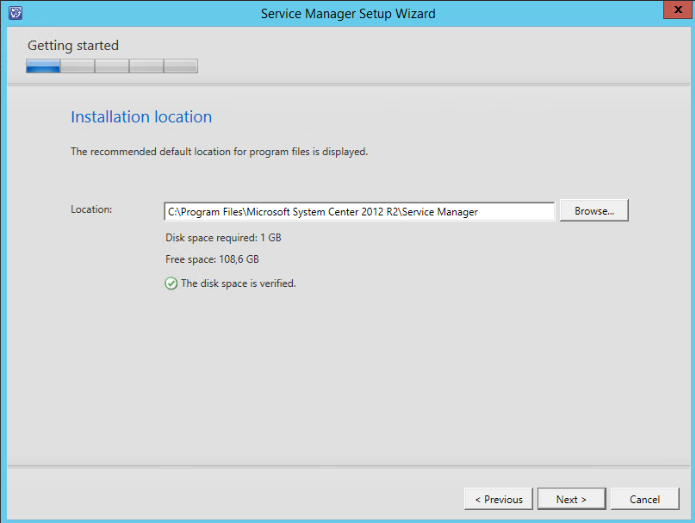Click the "Installation location" heading
Image resolution: width=695 pixels, height=523 pixels.
coord(141,117)
